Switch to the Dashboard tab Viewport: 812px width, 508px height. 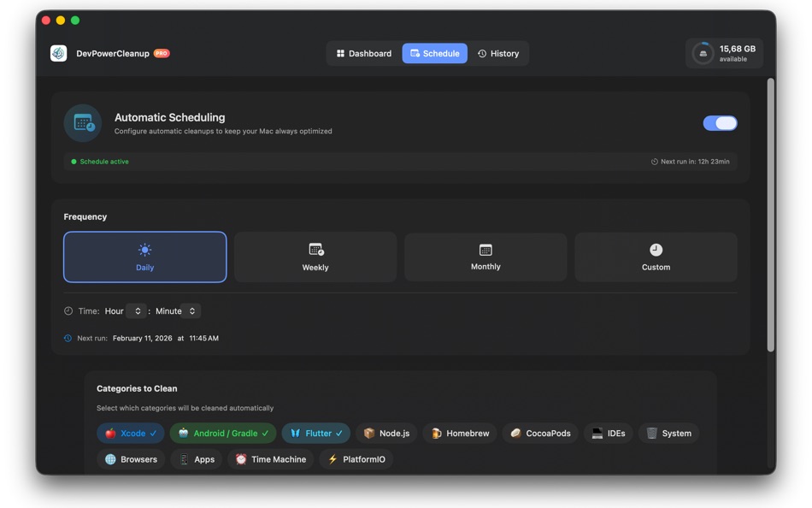(363, 53)
